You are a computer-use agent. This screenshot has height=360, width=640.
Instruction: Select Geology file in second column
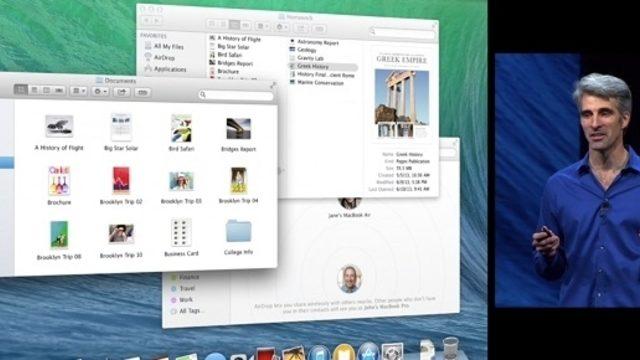click(x=303, y=50)
